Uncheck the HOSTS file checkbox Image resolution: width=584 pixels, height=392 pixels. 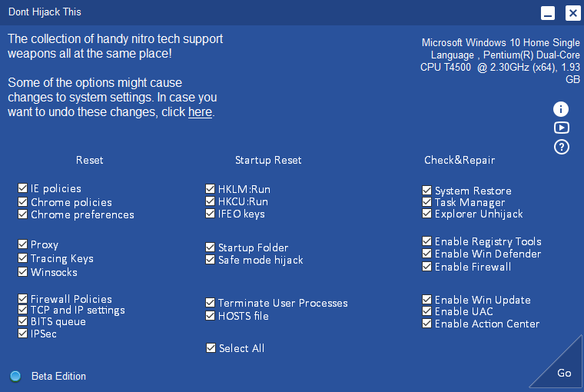click(210, 316)
